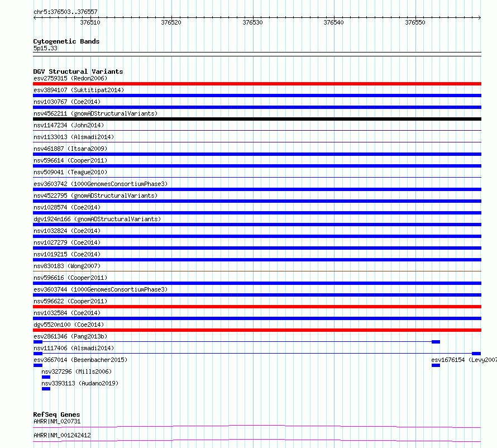Select nsv327296 (Mills2006) label
This screenshot has width=497, height=448.
(77, 371)
